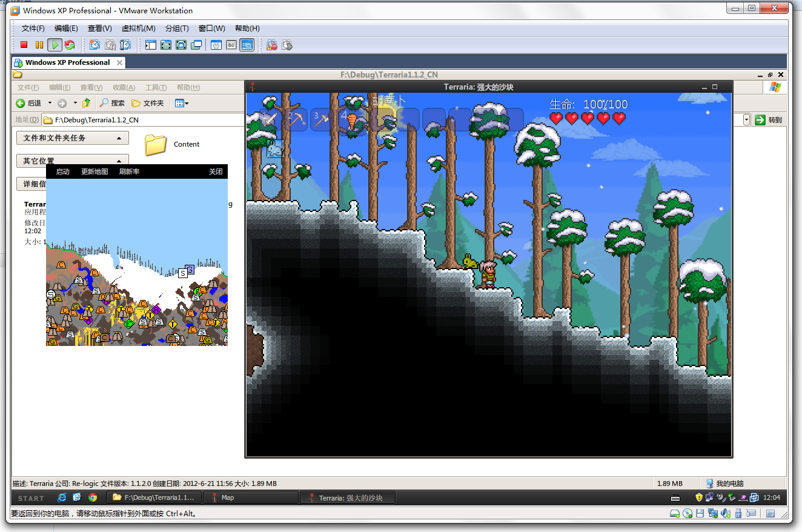Expand the forward history dropdown arrow
Screen dimensions: 802x532
[75, 103]
